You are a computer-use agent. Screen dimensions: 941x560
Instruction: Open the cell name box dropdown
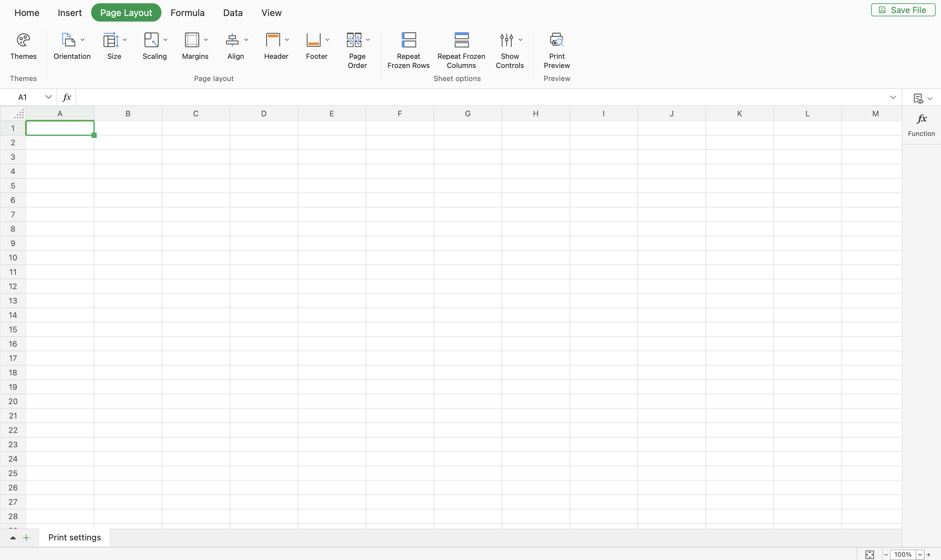click(x=48, y=97)
